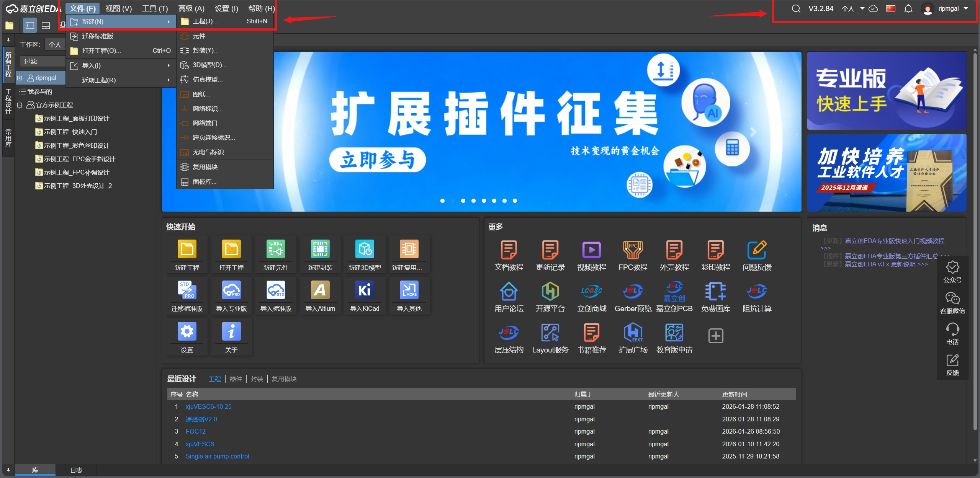Open the notification bell icon
Viewport: 980px width, 478px height.
[x=908, y=8]
